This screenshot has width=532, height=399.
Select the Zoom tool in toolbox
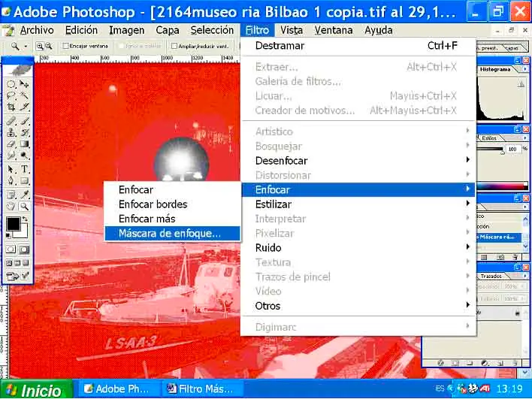click(x=24, y=207)
